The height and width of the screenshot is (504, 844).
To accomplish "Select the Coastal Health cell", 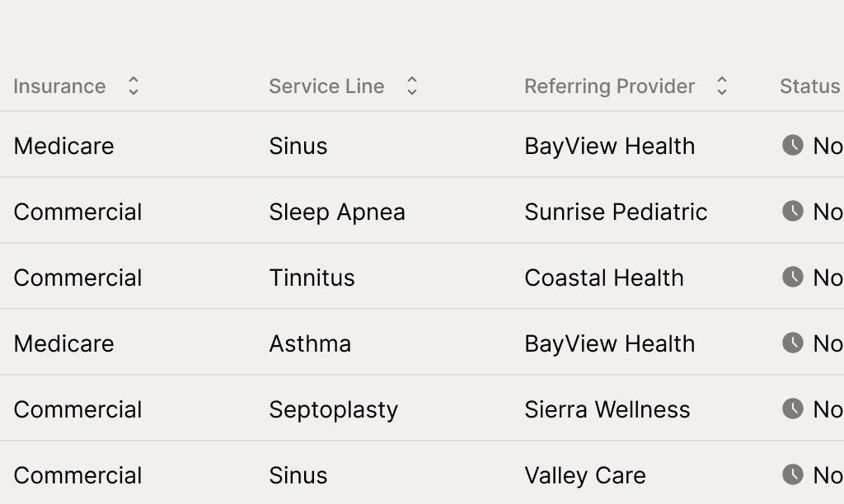I will tap(604, 278).
